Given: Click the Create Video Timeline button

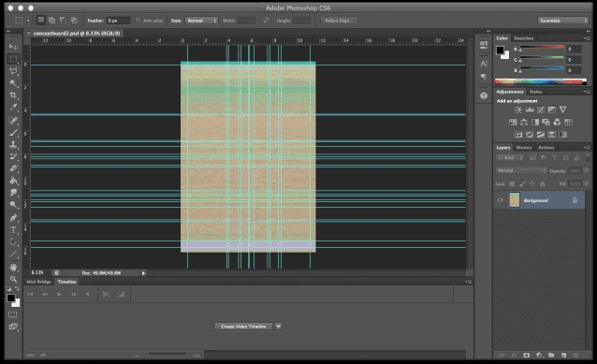Looking at the screenshot, I should (243, 327).
